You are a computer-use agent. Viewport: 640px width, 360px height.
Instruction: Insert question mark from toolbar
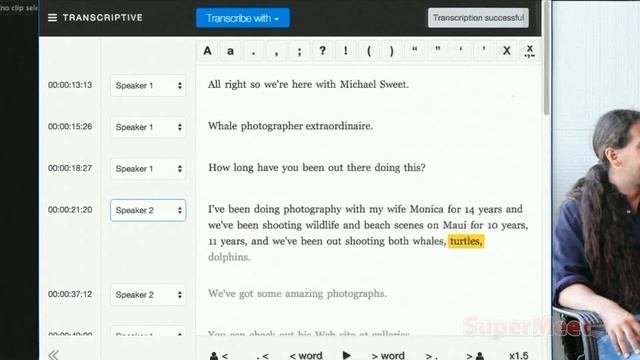click(322, 51)
